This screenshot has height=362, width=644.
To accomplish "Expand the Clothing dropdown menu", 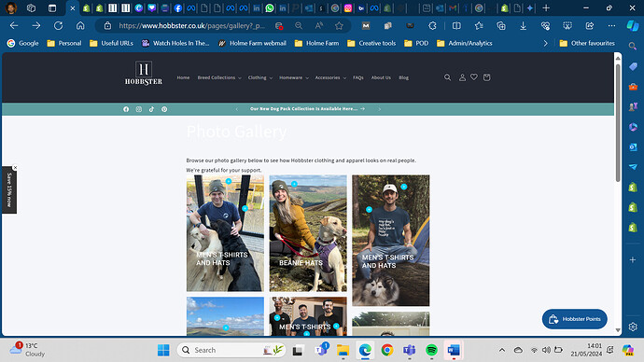I will 260,77.
